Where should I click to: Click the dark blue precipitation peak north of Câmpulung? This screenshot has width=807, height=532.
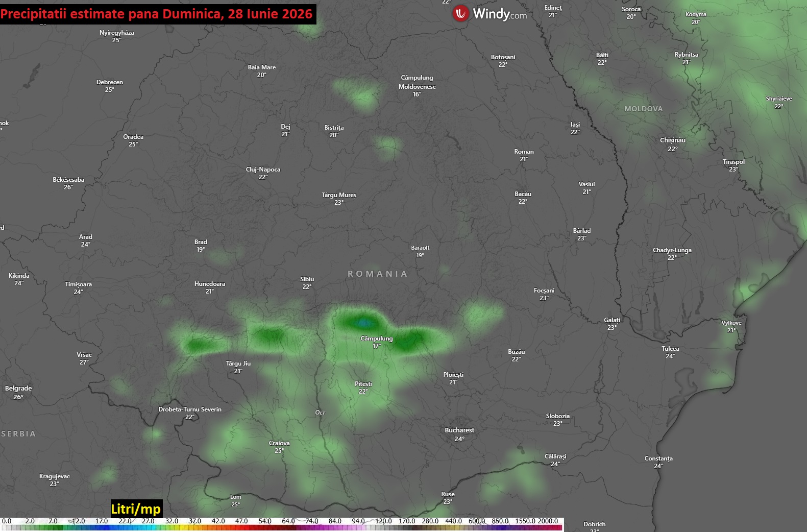(363, 322)
